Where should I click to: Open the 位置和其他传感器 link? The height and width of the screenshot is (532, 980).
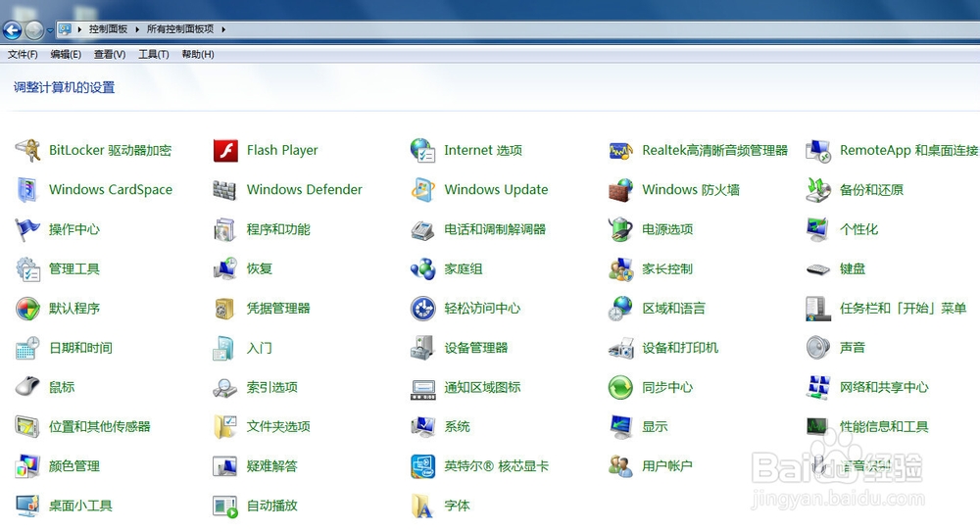click(x=100, y=426)
